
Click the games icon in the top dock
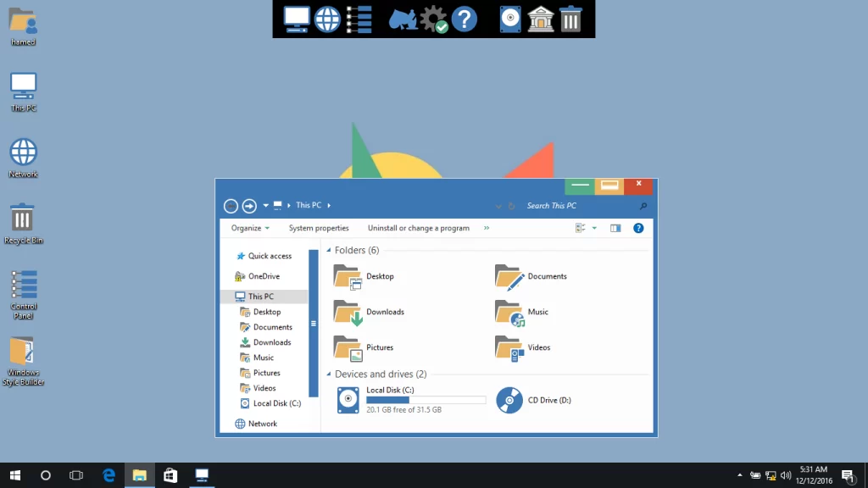coord(403,19)
